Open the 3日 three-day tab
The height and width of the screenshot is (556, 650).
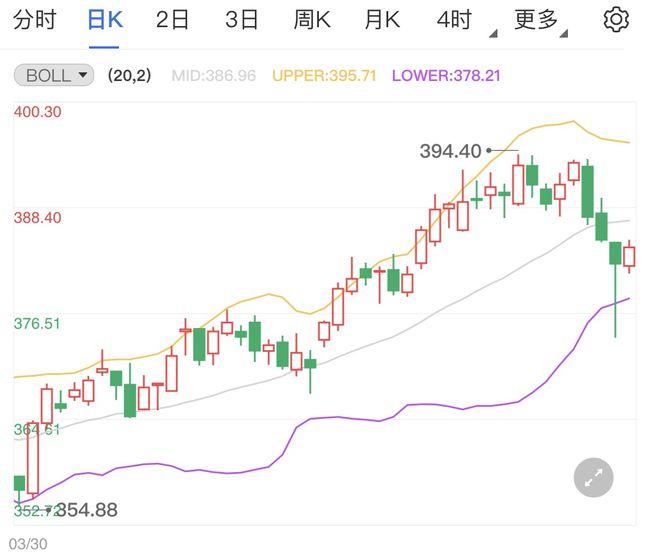point(242,20)
